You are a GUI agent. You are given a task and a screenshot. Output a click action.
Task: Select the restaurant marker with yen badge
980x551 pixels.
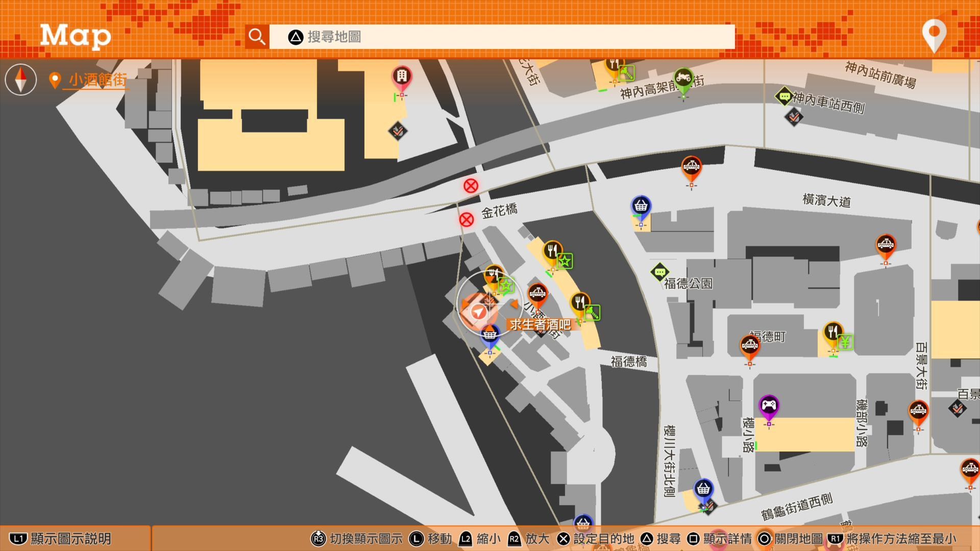[833, 335]
